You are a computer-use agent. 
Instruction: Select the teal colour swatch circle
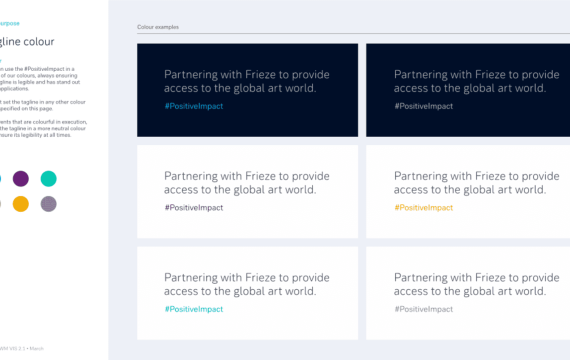[48, 179]
